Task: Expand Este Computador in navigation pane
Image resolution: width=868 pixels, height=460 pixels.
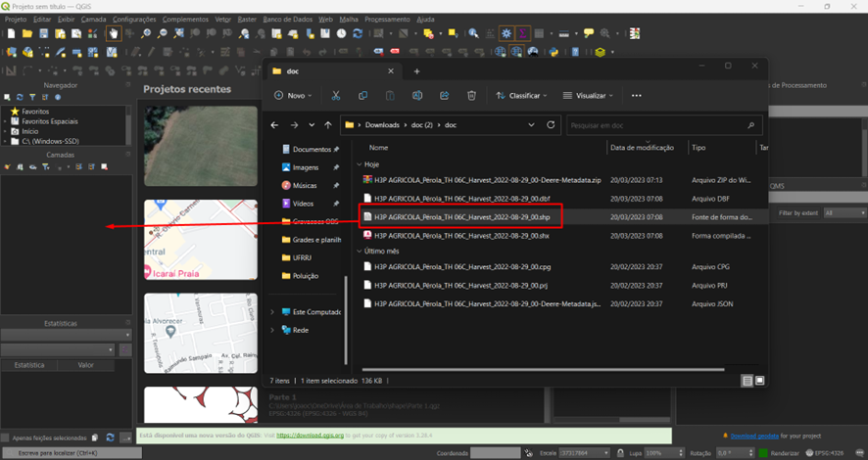Action: click(272, 312)
